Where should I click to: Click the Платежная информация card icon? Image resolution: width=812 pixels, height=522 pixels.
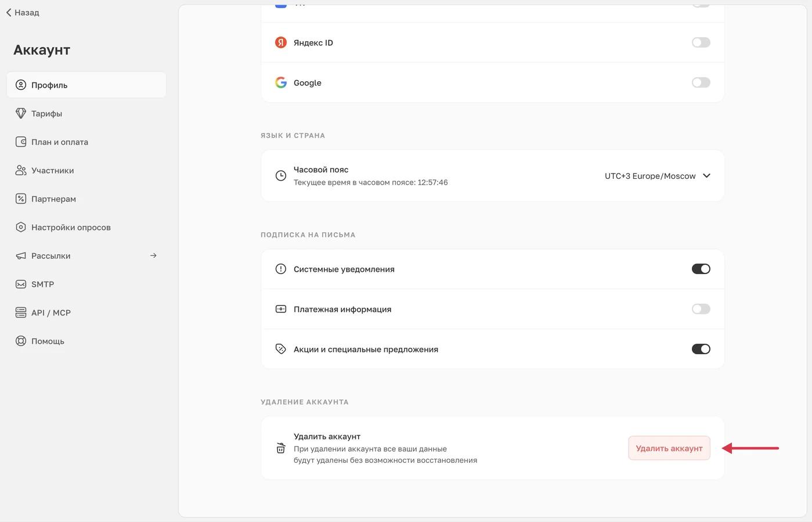click(x=281, y=309)
